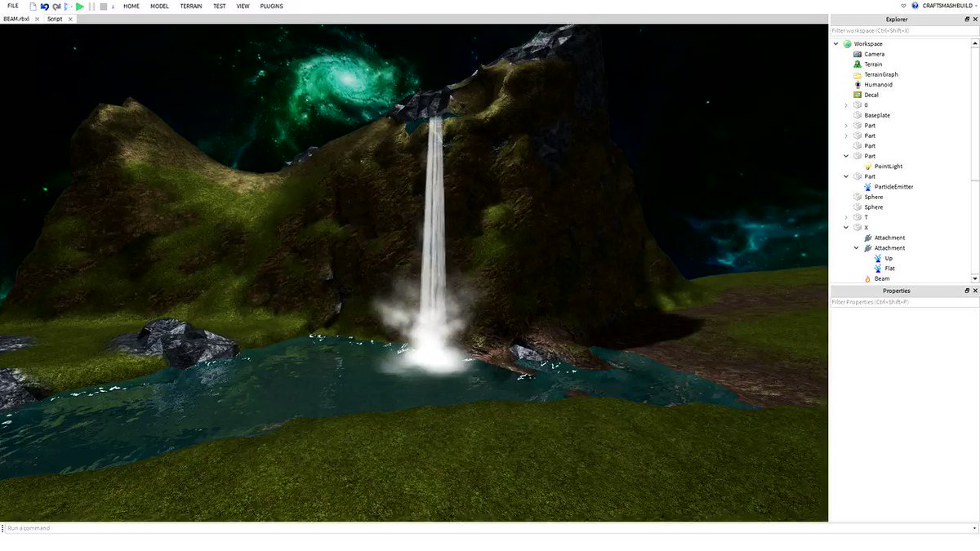The width and height of the screenshot is (980, 551).
Task: Focus the Filter Properties search field
Action: (x=904, y=302)
